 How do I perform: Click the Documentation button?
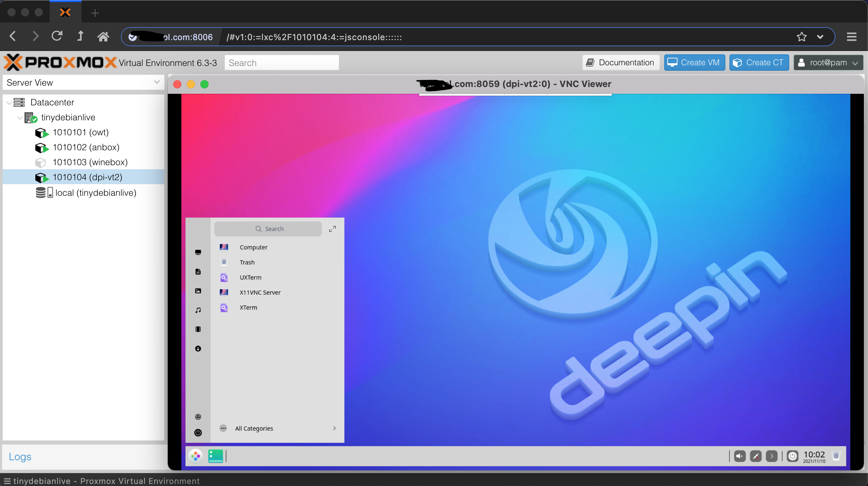[x=621, y=63]
